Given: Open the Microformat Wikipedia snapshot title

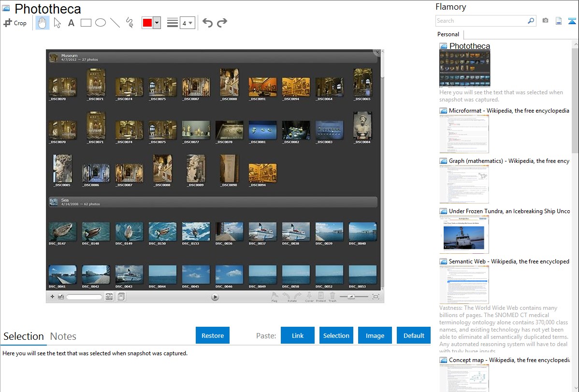Looking at the screenshot, I should [x=509, y=111].
